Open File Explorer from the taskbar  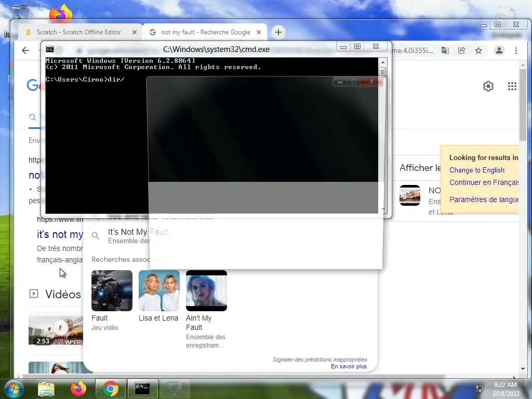click(x=46, y=389)
